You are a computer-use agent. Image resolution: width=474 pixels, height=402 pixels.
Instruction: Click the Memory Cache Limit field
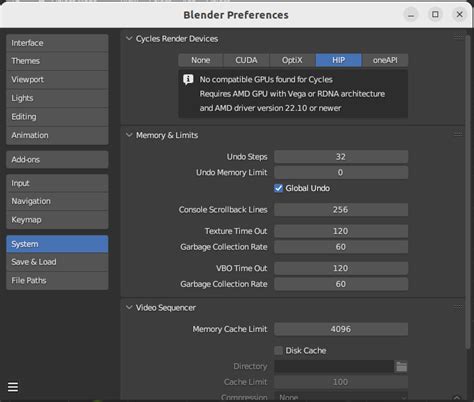[x=341, y=329]
